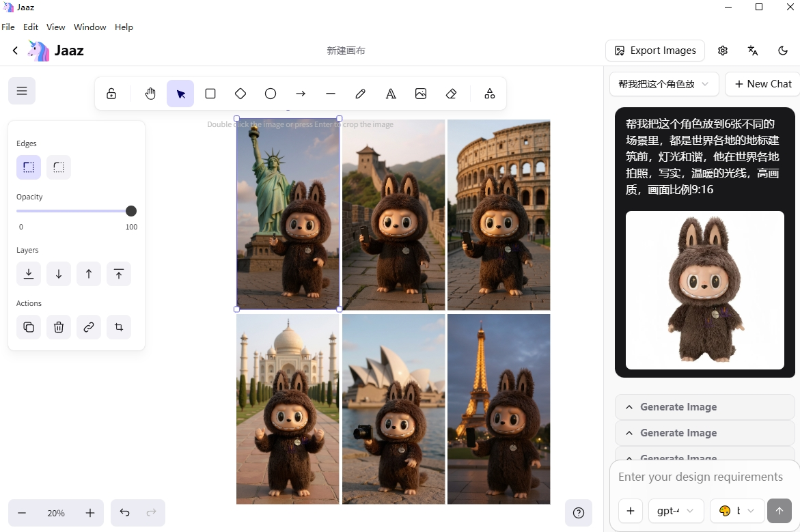Image resolution: width=800 pixels, height=532 pixels.
Task: Delete selected image with trash icon
Action: point(59,327)
